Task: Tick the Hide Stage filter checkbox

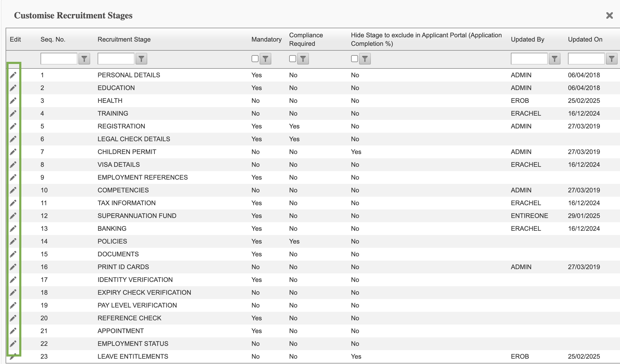Action: coord(355,59)
